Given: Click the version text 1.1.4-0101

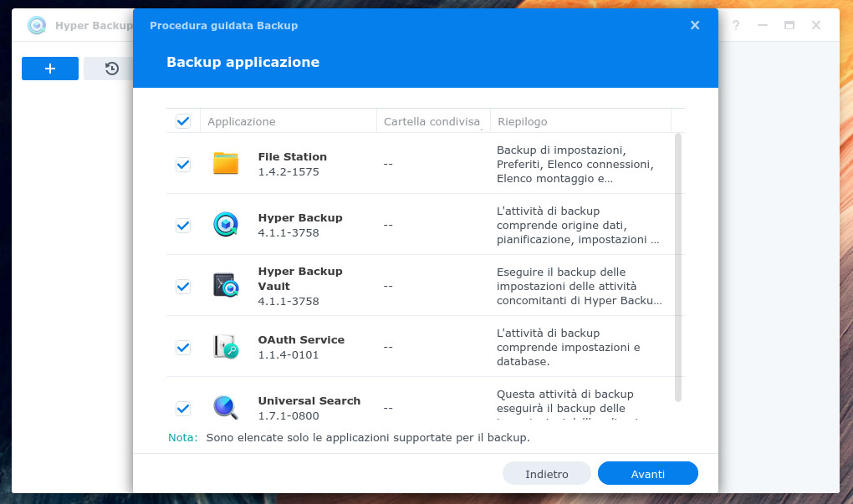Looking at the screenshot, I should pos(289,354).
